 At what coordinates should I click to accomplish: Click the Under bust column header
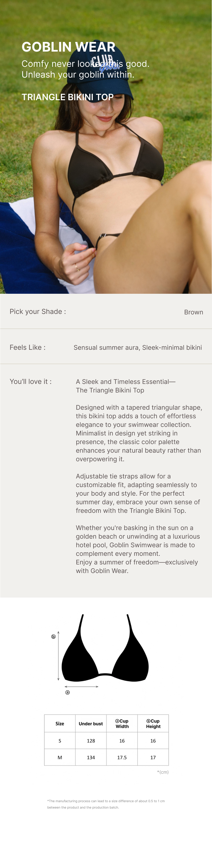pos(91,723)
